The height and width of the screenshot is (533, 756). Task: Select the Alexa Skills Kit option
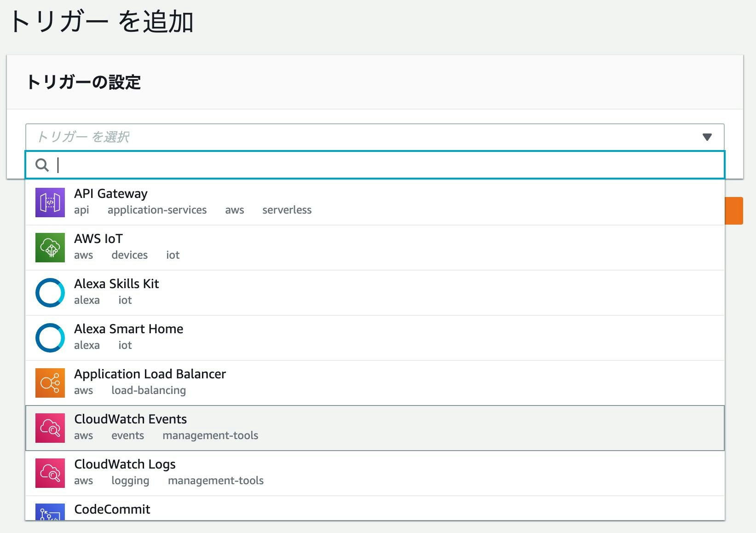[375, 293]
